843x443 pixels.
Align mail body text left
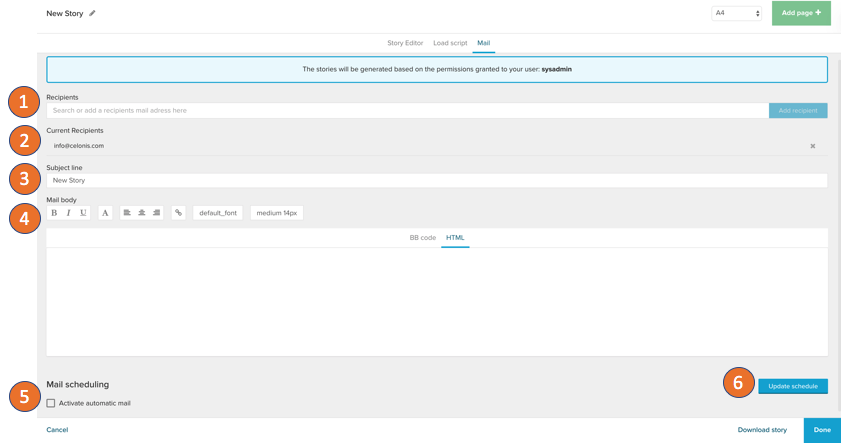(x=127, y=213)
